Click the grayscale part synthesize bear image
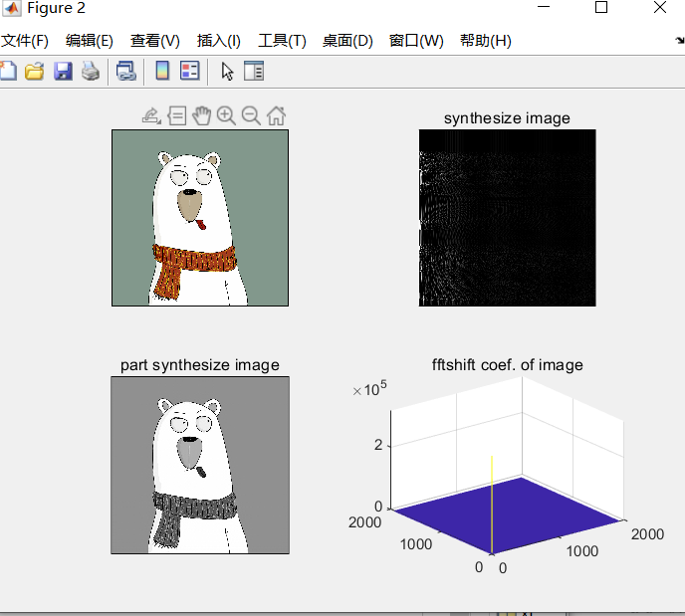The image size is (685, 616). 200,466
